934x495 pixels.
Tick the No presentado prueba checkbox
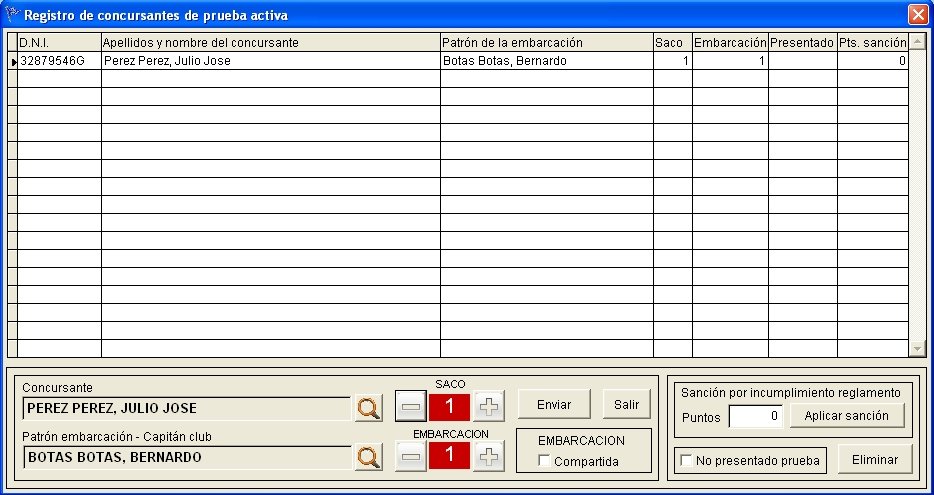pos(686,460)
